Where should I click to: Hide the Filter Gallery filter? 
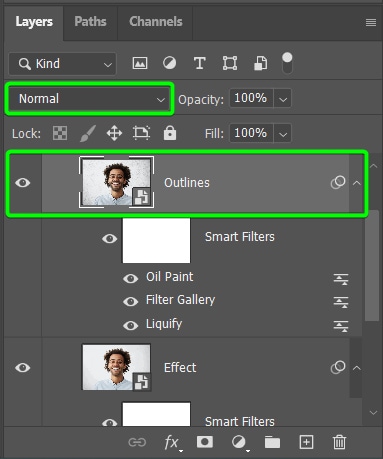coord(131,302)
